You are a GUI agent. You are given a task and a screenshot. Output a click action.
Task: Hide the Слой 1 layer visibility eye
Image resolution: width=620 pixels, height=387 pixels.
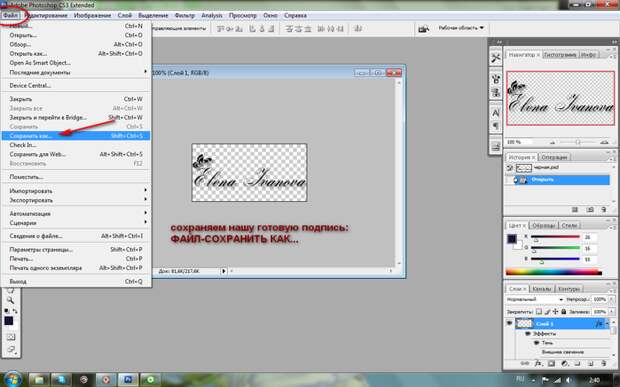coord(509,324)
